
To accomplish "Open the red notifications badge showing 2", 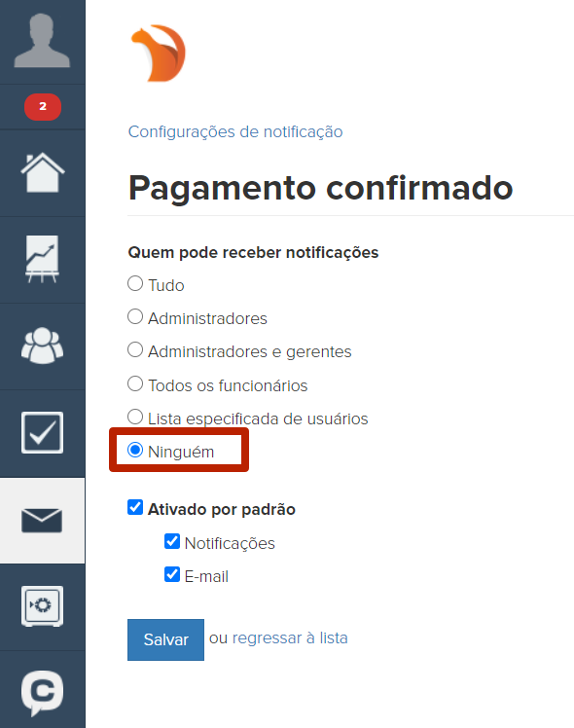I will click(43, 107).
